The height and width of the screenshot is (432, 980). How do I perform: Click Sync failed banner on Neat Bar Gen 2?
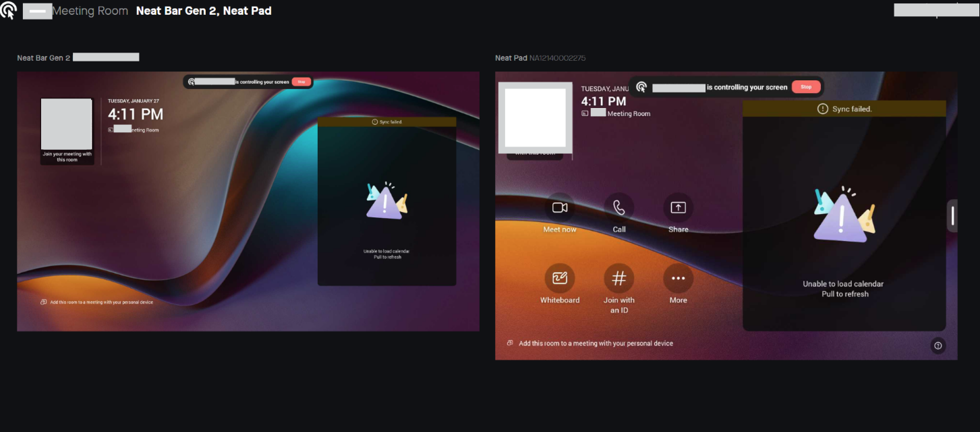tap(386, 122)
